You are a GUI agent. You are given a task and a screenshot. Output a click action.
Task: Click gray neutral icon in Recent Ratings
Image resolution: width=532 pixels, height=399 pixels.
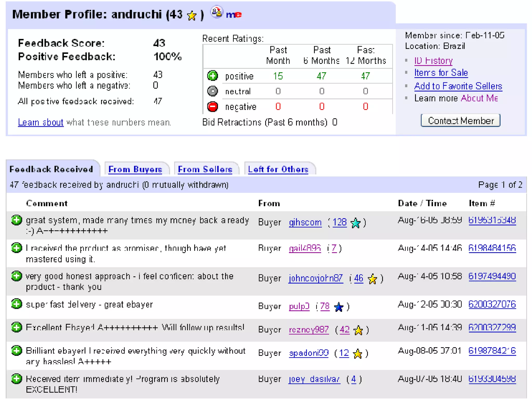[212, 91]
